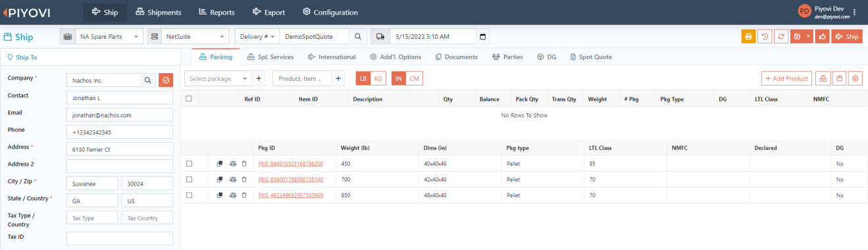Switch to the International tab
This screenshot has width=868, height=250.
click(332, 57)
